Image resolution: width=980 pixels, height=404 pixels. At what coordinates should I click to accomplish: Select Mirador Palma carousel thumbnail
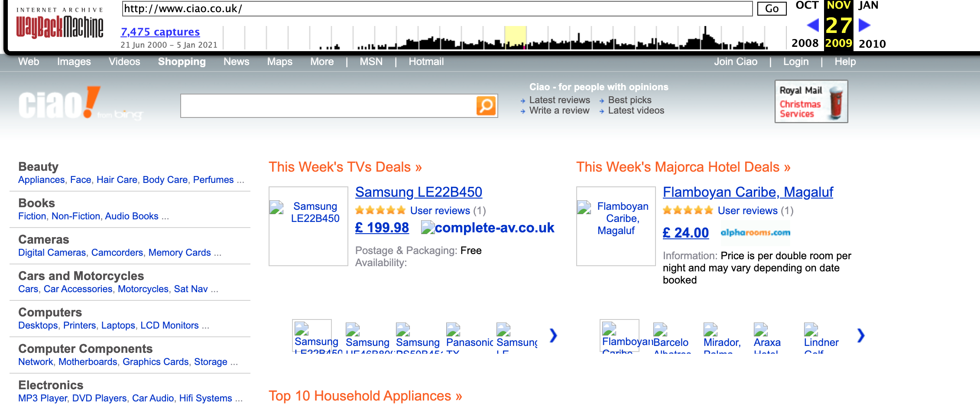point(722,337)
